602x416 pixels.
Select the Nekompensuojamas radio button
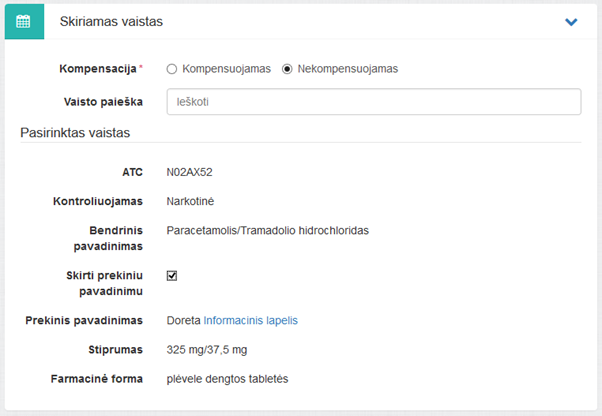288,69
